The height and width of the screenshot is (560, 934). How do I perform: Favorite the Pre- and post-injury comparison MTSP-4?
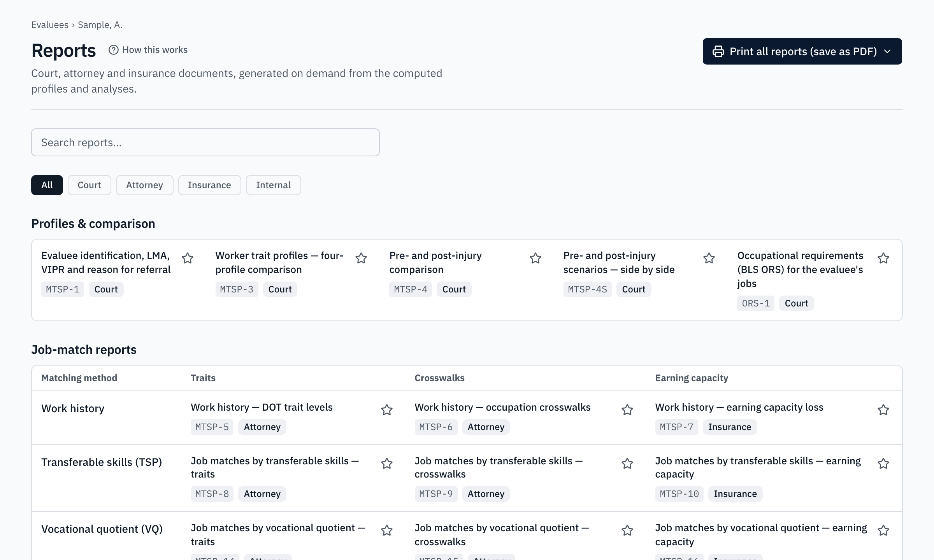(x=535, y=258)
